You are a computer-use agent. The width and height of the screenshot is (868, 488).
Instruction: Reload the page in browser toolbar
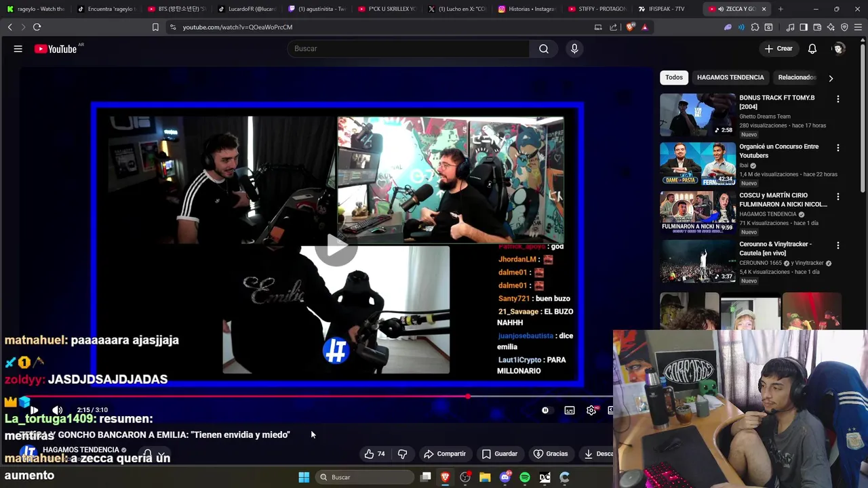pos(37,27)
